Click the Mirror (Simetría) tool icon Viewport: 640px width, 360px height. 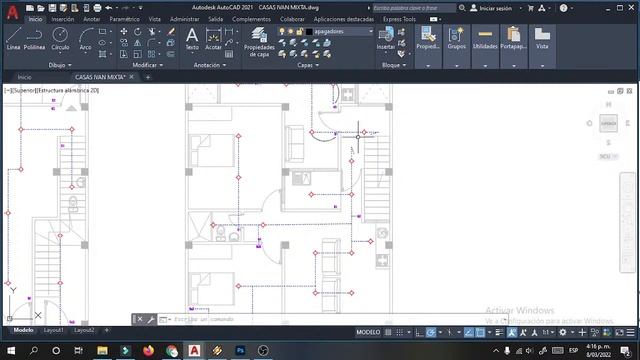pyautogui.click(x=138, y=42)
